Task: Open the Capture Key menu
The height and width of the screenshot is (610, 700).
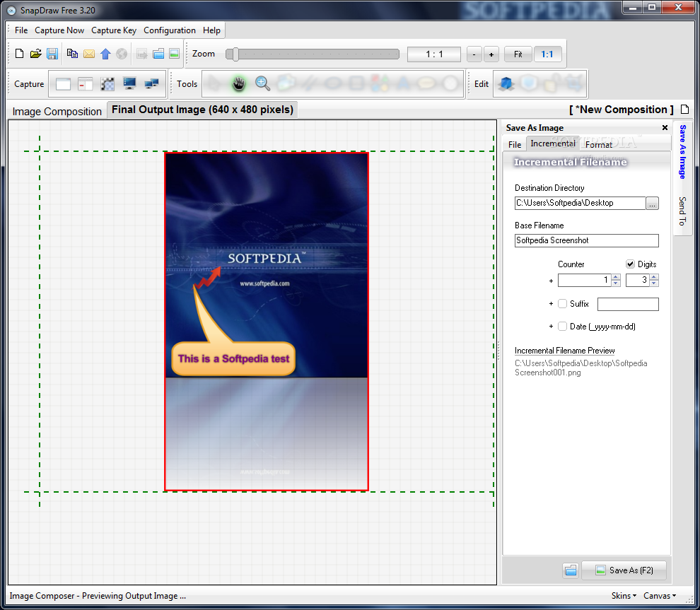Action: point(114,30)
